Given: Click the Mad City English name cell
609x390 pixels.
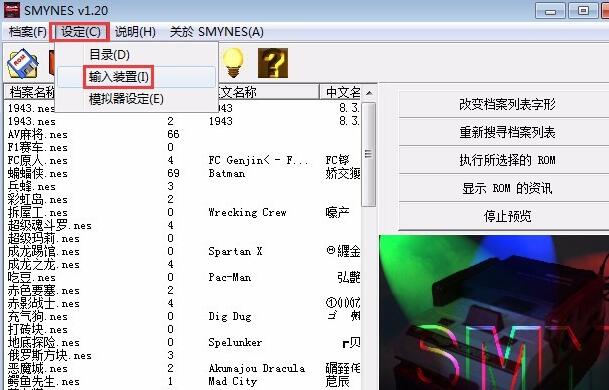Looking at the screenshot, I should [233, 382].
